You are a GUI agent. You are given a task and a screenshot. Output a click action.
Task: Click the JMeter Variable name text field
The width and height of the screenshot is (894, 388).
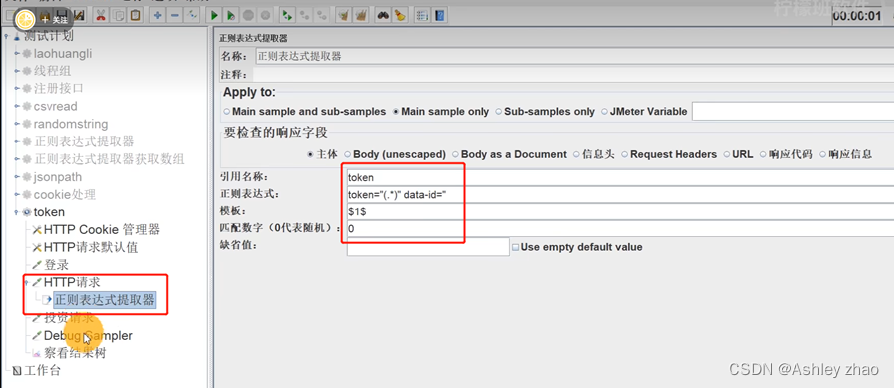(793, 112)
